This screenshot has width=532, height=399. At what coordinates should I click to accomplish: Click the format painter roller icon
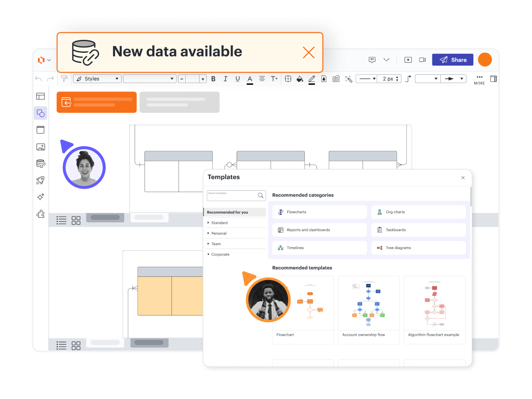click(64, 79)
